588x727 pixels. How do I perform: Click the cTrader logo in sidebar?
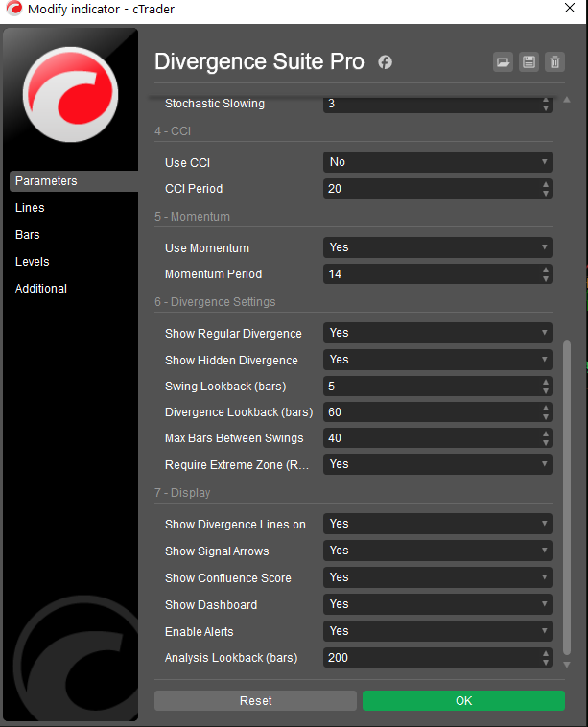click(x=68, y=95)
